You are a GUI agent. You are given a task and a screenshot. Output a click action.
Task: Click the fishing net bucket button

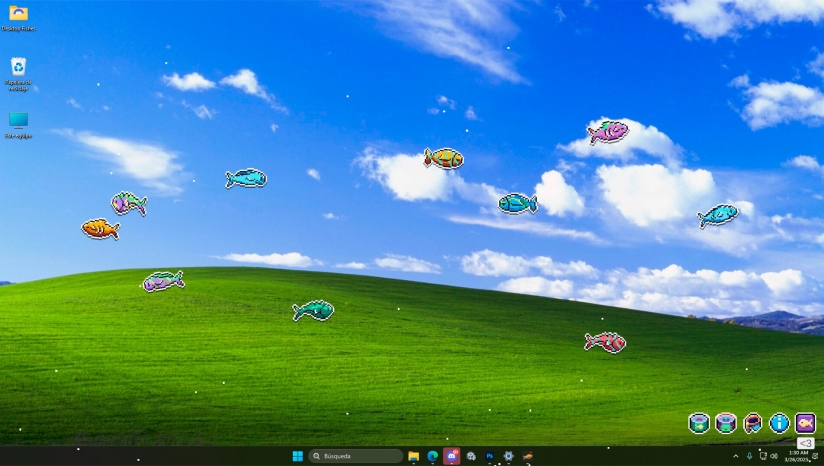pos(753,423)
